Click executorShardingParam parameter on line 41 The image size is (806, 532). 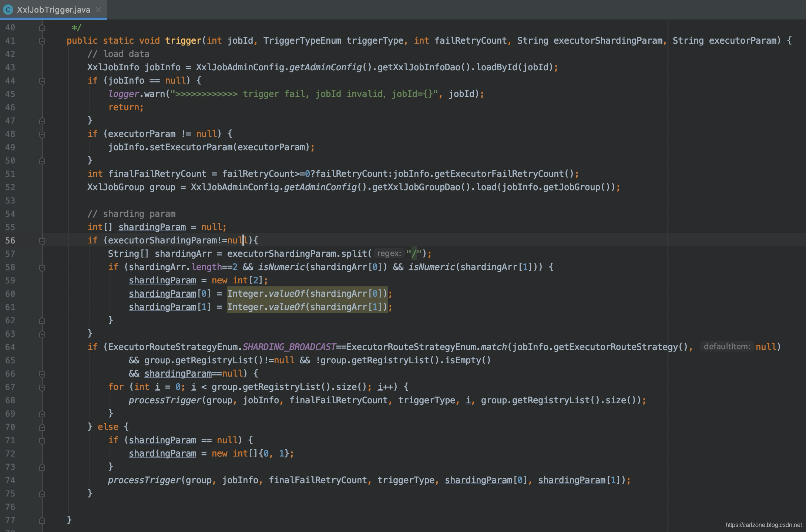(x=608, y=41)
